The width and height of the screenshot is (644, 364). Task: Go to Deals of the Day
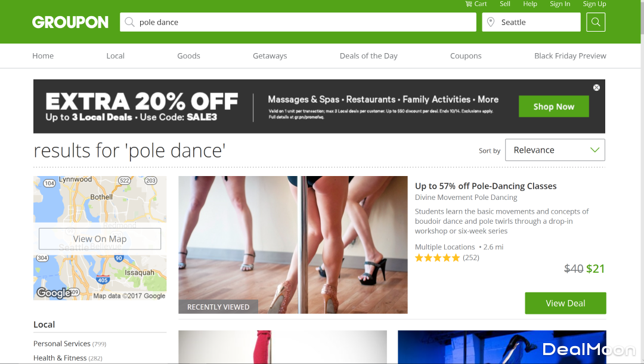[x=369, y=55]
